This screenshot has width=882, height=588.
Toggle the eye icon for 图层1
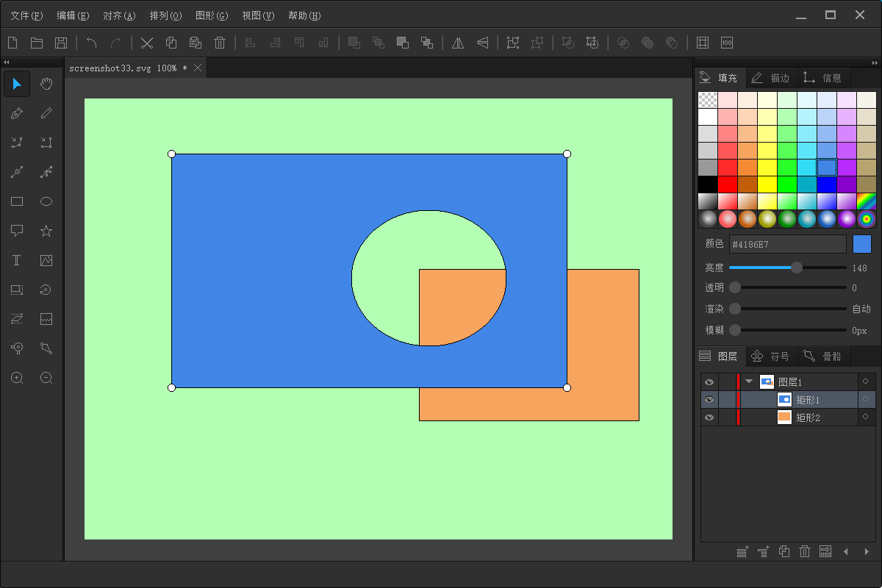(x=709, y=382)
